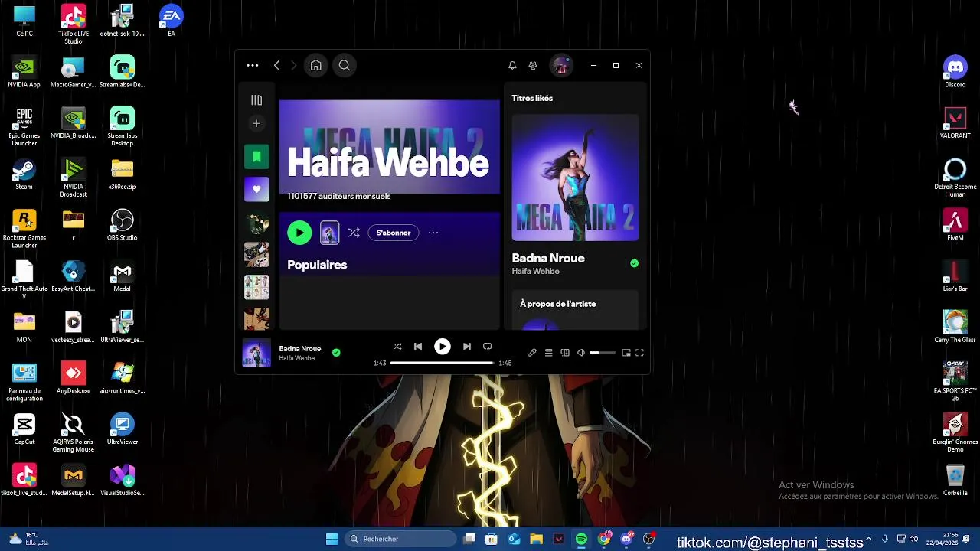Create a new playlist with the plus icon
The image size is (980, 551).
coord(256,123)
